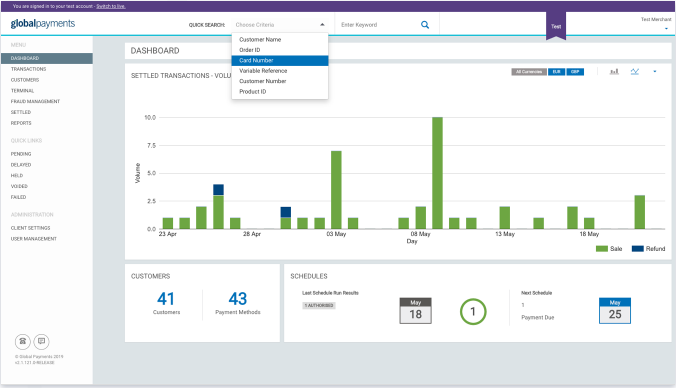Click the quick search magnifier icon
This screenshot has width=676, height=388.
coord(425,25)
